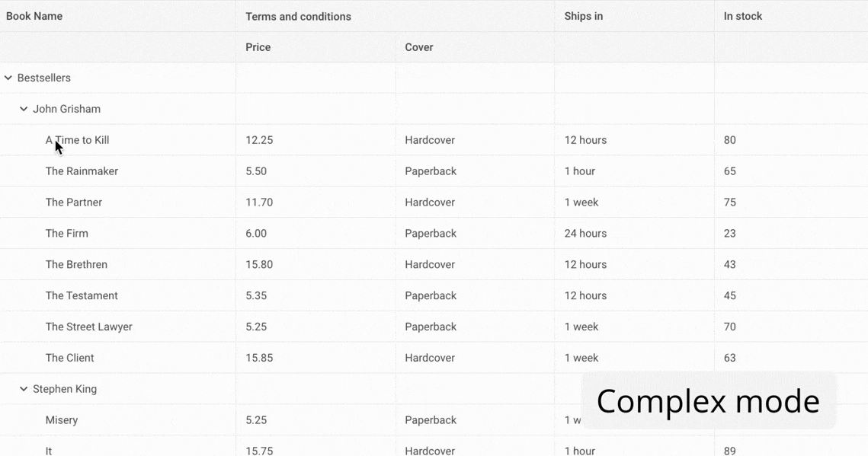
Task: Select the book 'It'
Action: (49, 450)
